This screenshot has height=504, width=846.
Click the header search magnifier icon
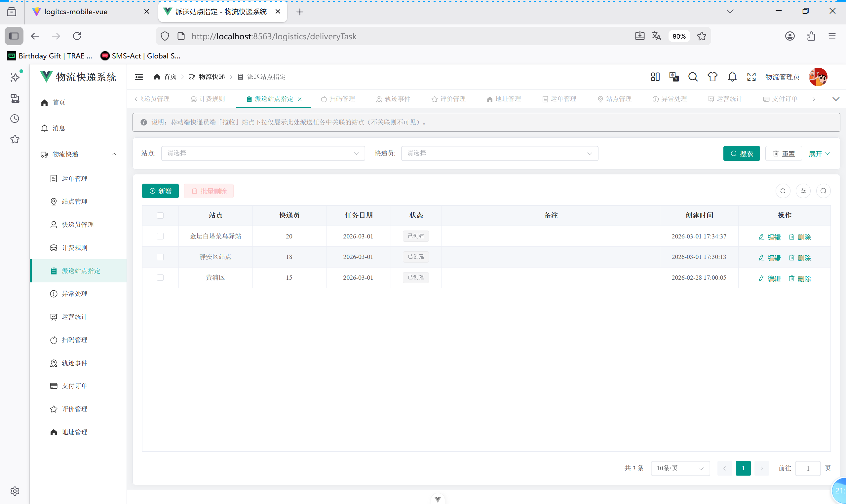[x=693, y=77]
